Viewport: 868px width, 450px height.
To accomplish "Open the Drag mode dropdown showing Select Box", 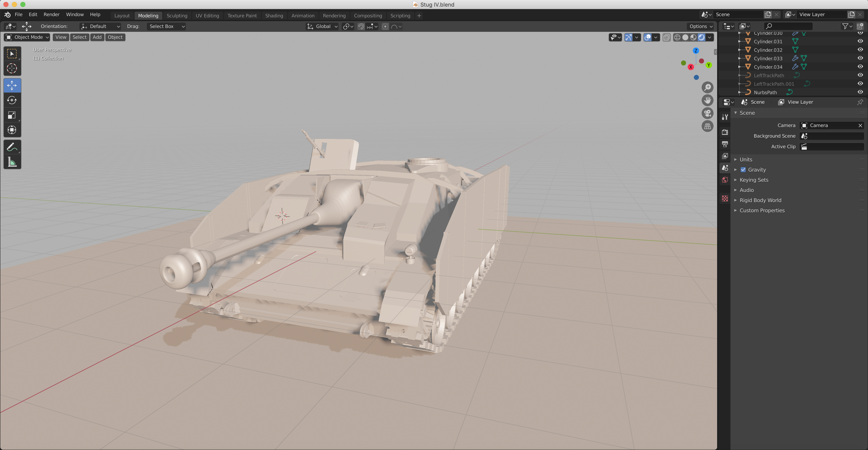I will (166, 26).
